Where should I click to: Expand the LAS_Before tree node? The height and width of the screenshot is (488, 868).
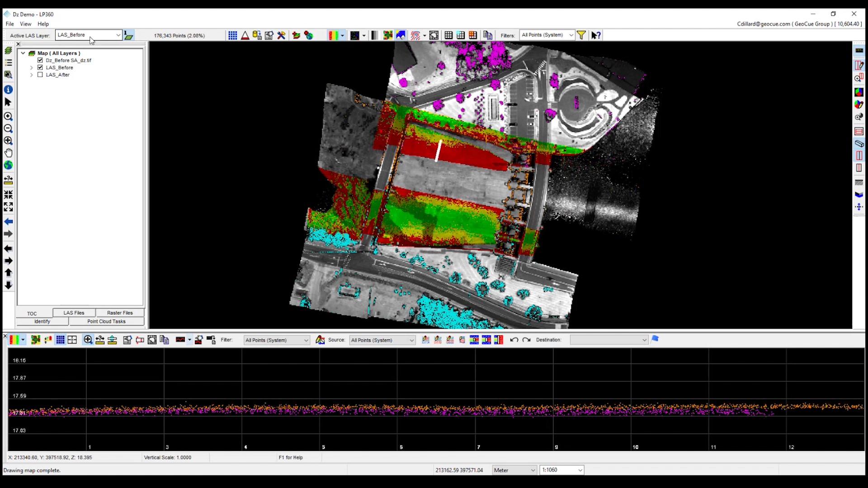coord(32,68)
